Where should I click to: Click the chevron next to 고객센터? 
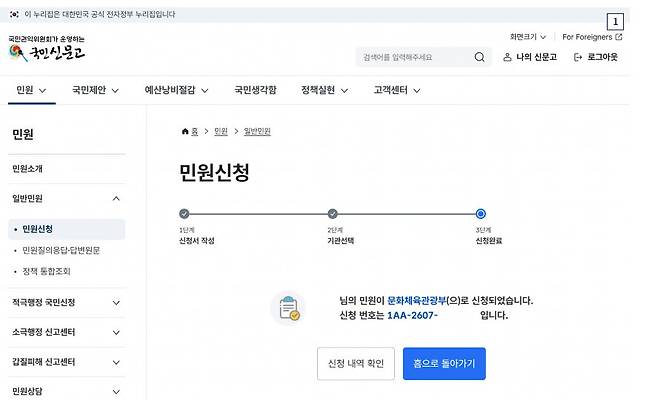[417, 90]
